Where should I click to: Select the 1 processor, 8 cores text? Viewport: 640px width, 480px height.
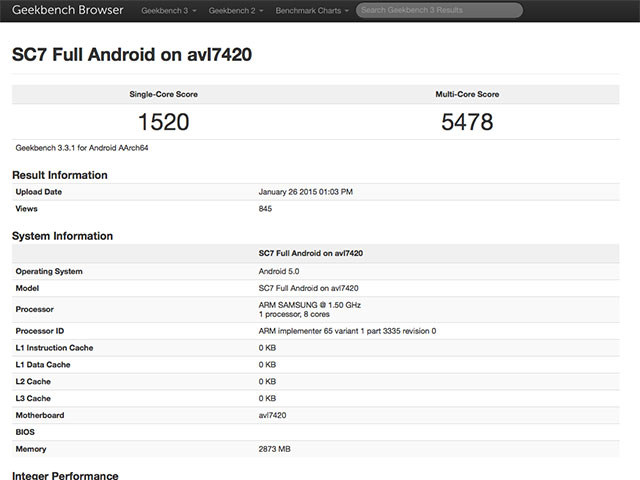click(x=294, y=314)
